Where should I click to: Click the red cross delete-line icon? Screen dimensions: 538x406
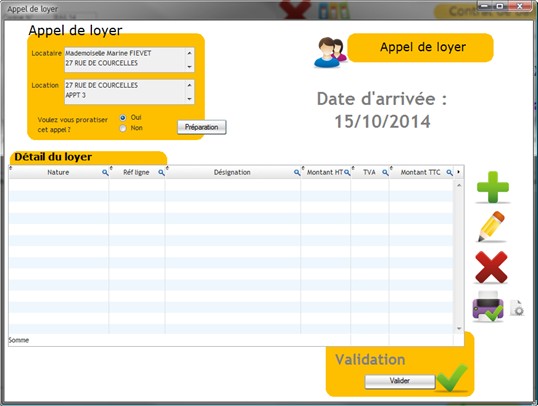(491, 267)
